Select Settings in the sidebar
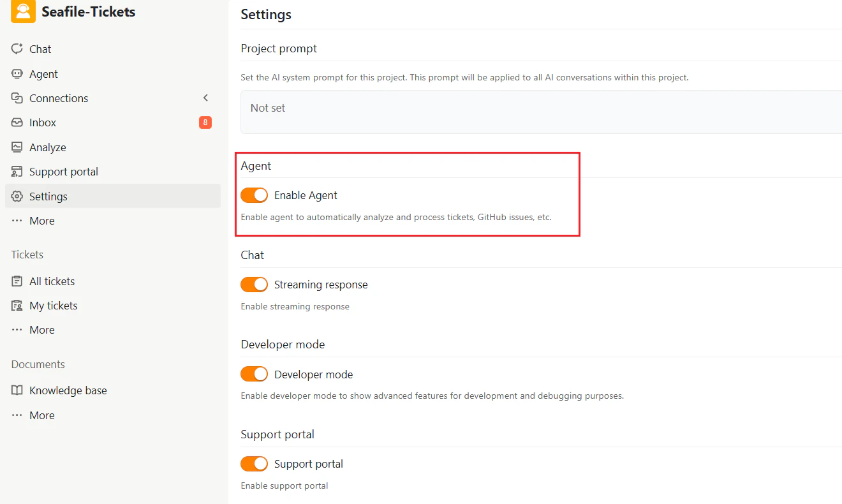842x504 pixels. pyautogui.click(x=113, y=196)
